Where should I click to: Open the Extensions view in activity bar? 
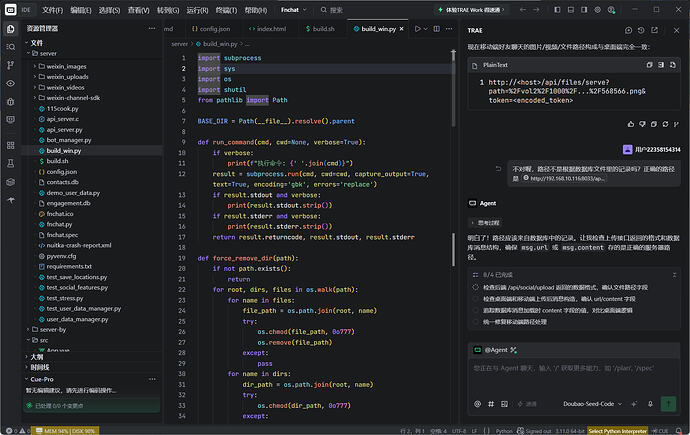tap(11, 145)
